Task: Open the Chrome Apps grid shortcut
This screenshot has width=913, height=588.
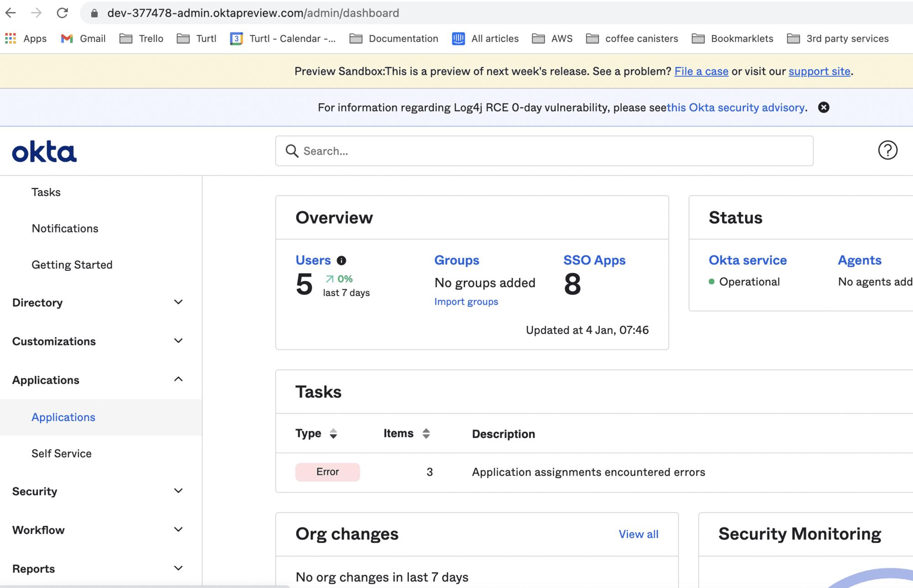Action: pyautogui.click(x=10, y=39)
